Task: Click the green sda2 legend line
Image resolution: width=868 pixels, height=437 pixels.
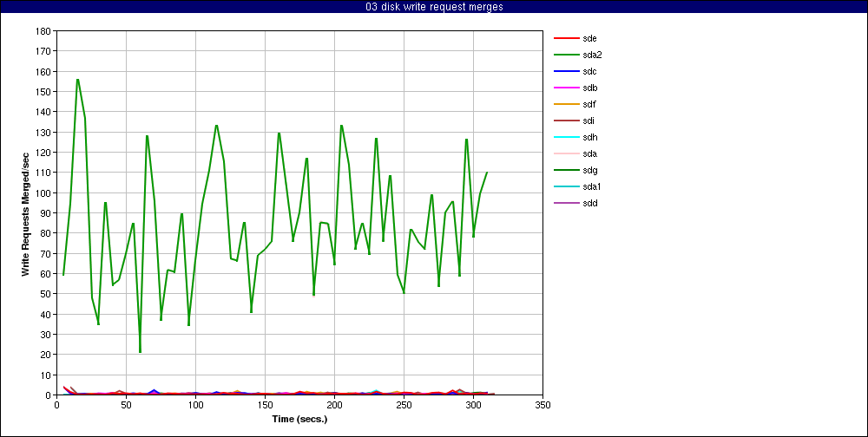Action: (x=566, y=55)
